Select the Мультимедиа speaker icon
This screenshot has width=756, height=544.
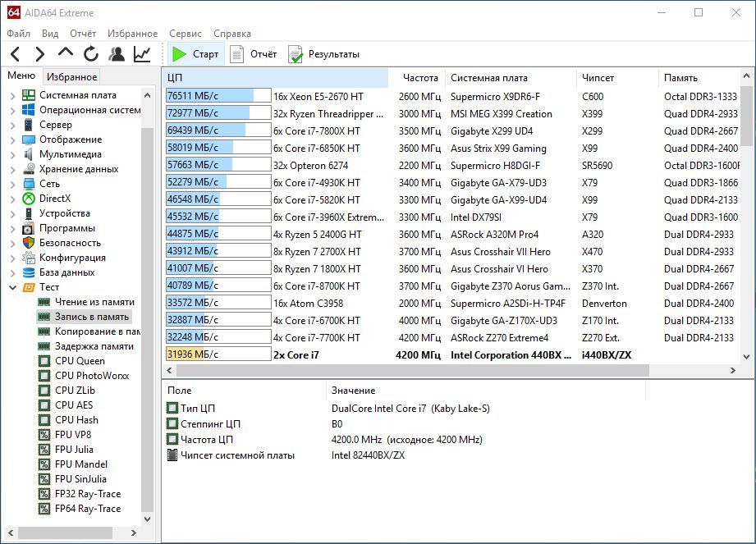29,154
